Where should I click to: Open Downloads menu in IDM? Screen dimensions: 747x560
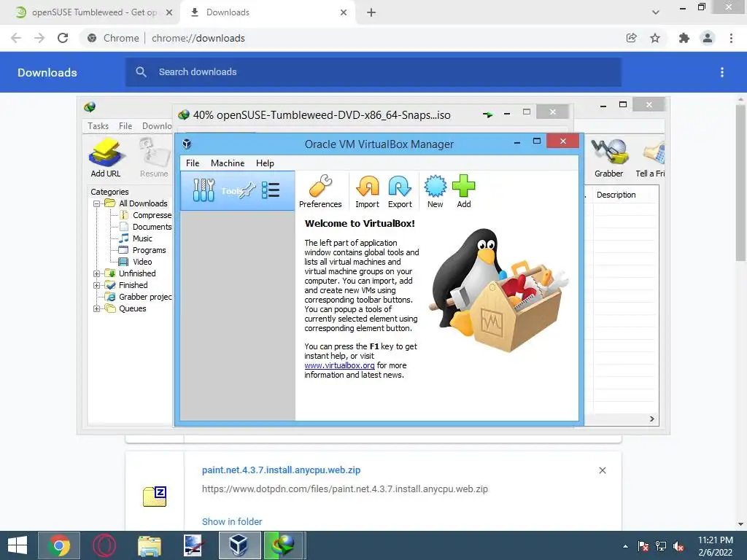coord(157,125)
